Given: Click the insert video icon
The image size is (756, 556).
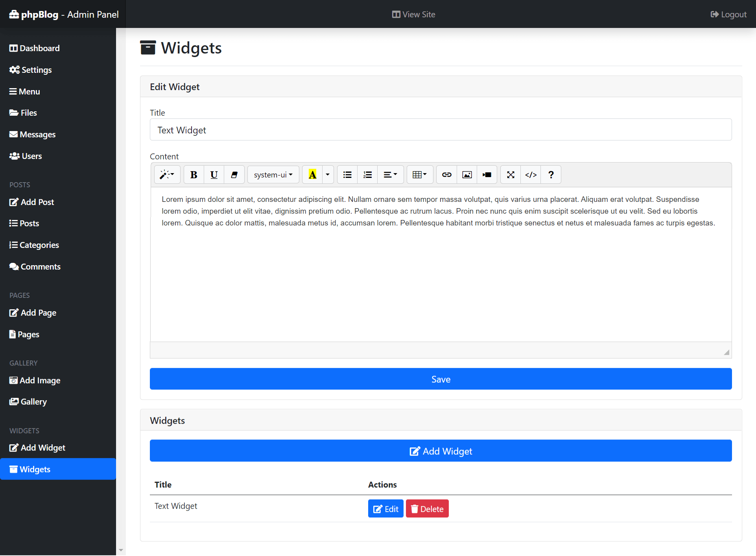Looking at the screenshot, I should coord(487,175).
